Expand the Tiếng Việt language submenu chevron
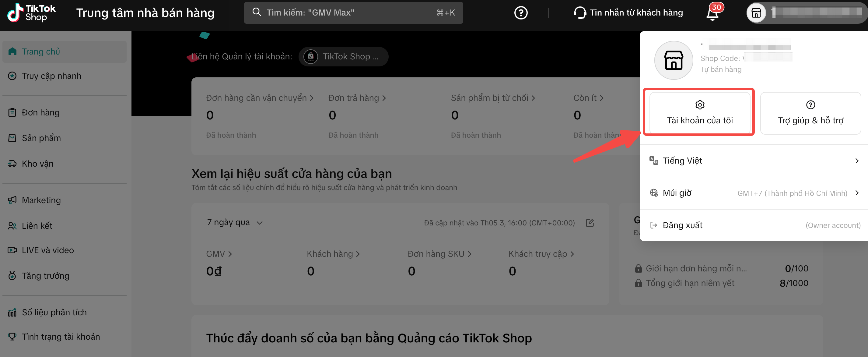Viewport: 868px width, 357px height. click(x=857, y=161)
